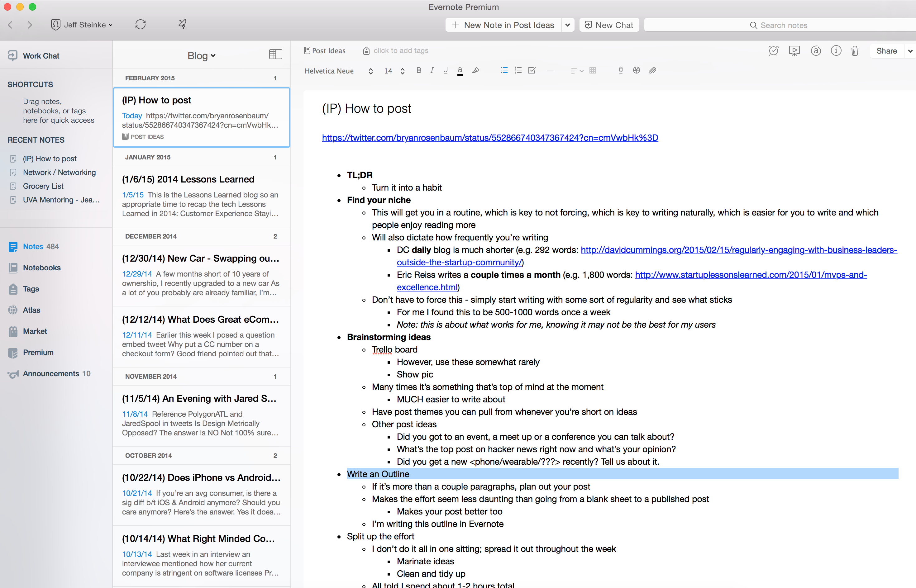The height and width of the screenshot is (588, 916).
Task: Select the Does iPhone vs Android note
Action: [201, 495]
